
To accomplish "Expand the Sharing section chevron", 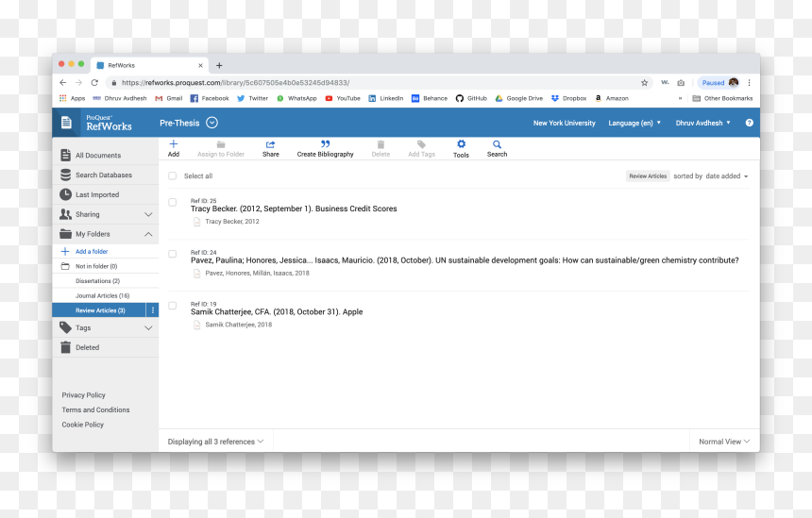I will pos(148,214).
